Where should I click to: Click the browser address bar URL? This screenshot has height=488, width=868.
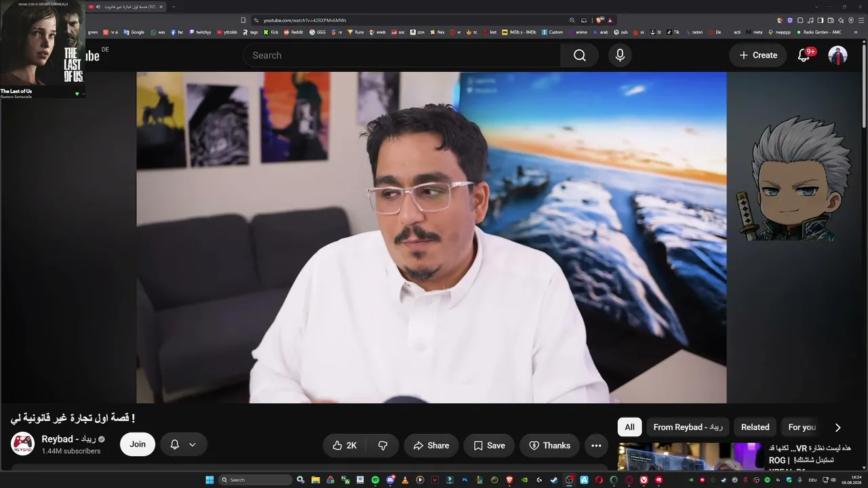click(x=304, y=20)
